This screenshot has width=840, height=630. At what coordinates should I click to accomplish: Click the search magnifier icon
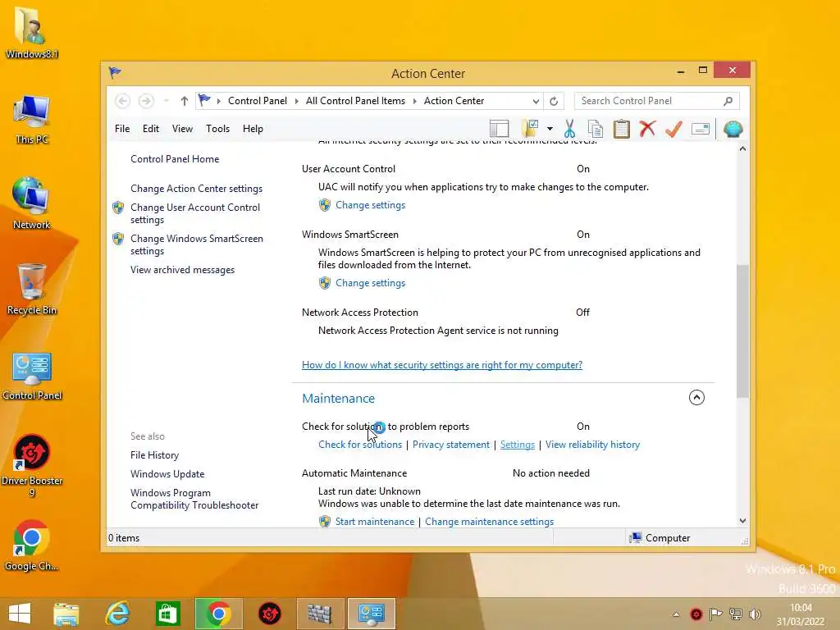[728, 101]
